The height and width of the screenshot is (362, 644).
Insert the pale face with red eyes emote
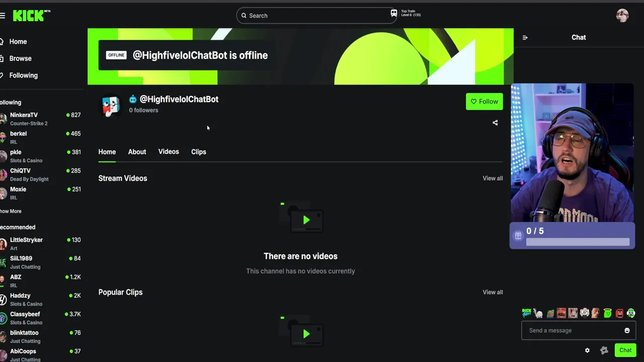coord(573,313)
